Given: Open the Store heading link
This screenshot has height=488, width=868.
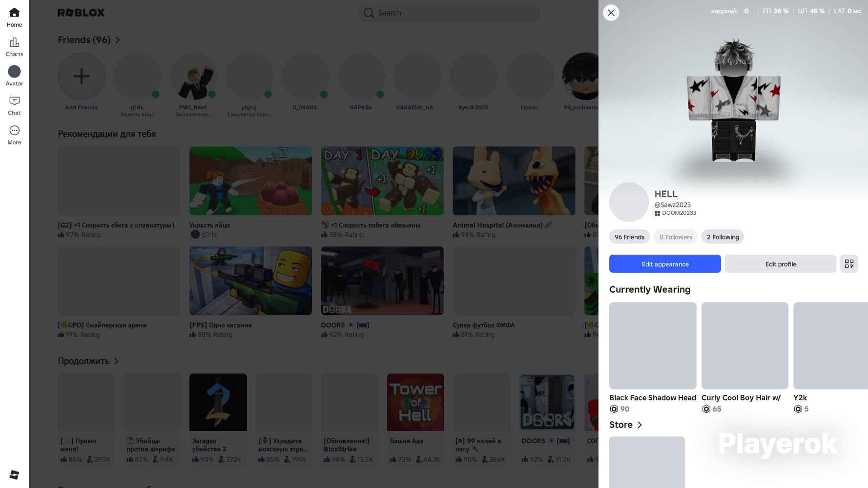Looking at the screenshot, I should pos(621,425).
